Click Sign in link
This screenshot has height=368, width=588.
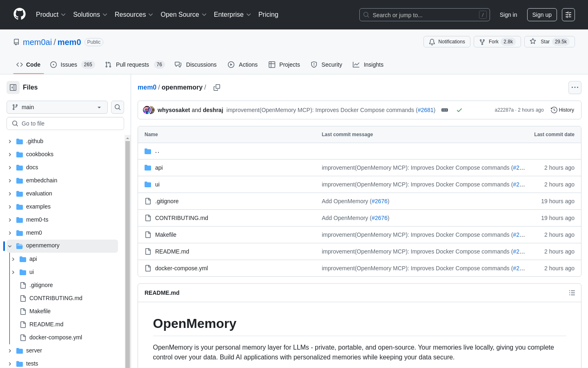pos(508,15)
